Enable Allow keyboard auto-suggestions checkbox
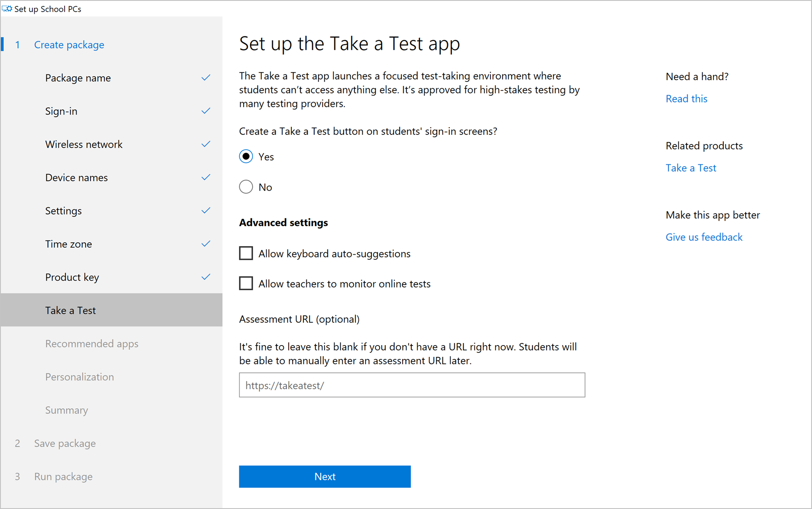Viewport: 812px width, 509px height. pos(246,253)
